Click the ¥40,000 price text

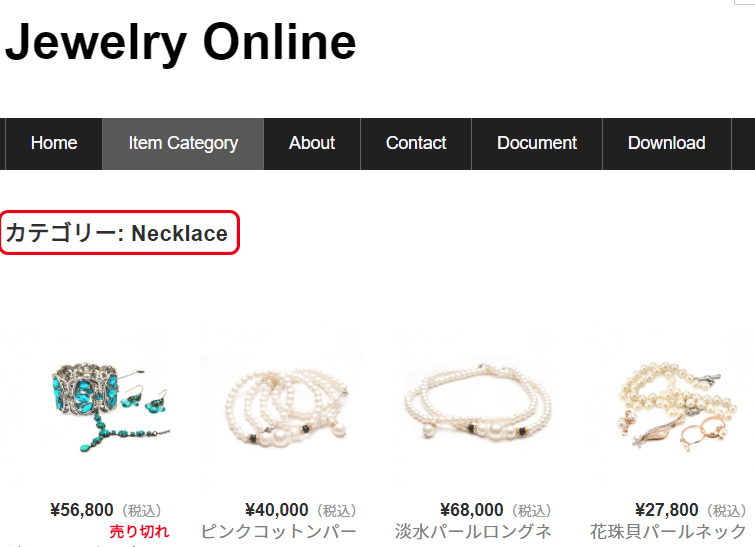tap(276, 510)
